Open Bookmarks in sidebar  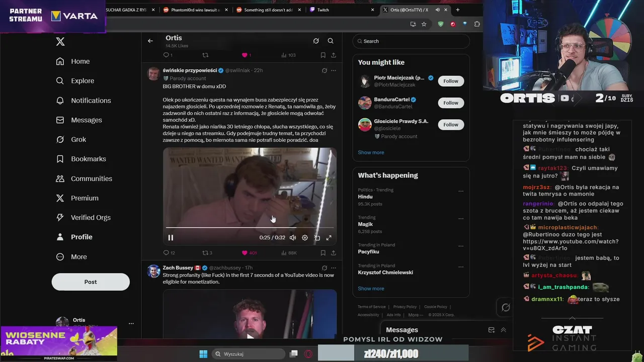click(x=81, y=159)
